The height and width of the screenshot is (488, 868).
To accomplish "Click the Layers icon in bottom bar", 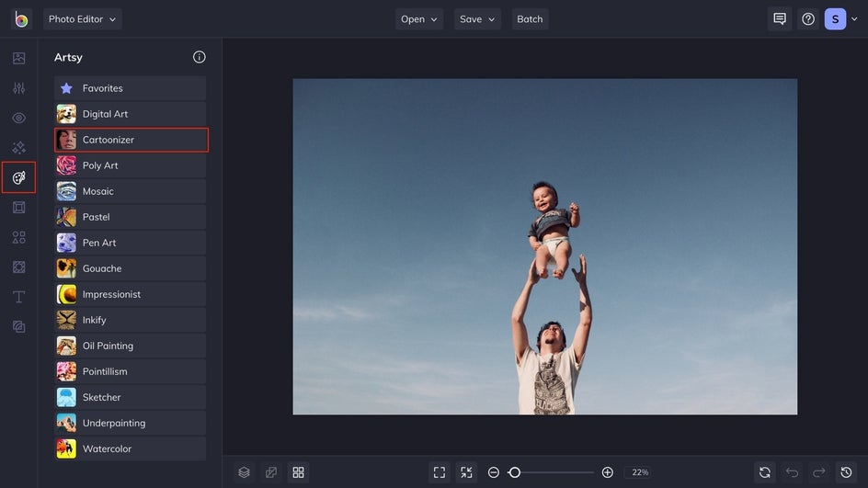I will click(x=244, y=472).
